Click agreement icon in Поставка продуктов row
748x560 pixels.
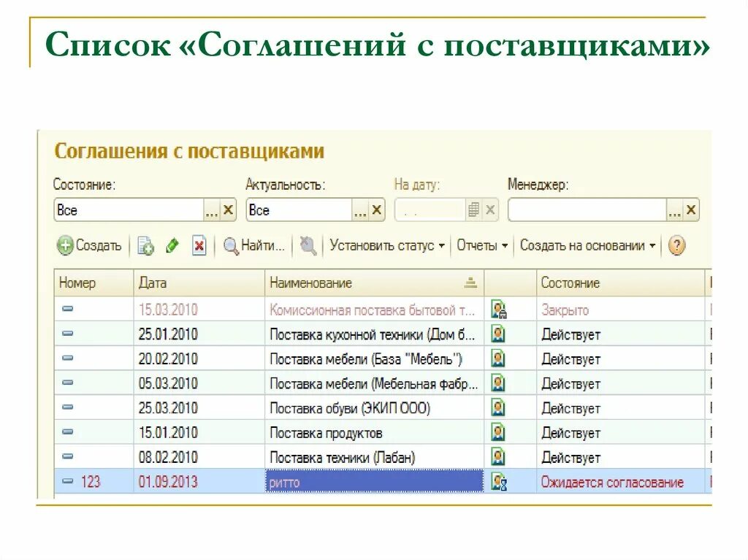tap(498, 433)
